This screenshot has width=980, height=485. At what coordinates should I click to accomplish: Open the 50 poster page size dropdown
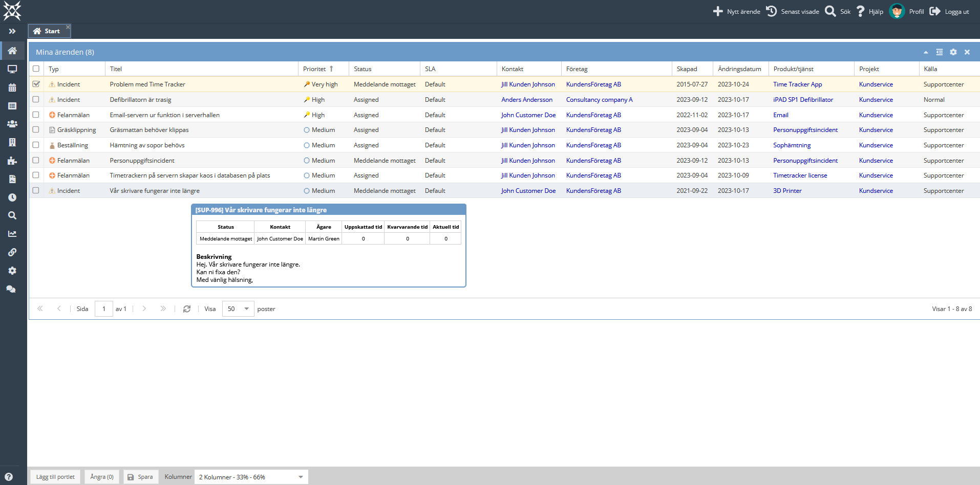[238, 309]
